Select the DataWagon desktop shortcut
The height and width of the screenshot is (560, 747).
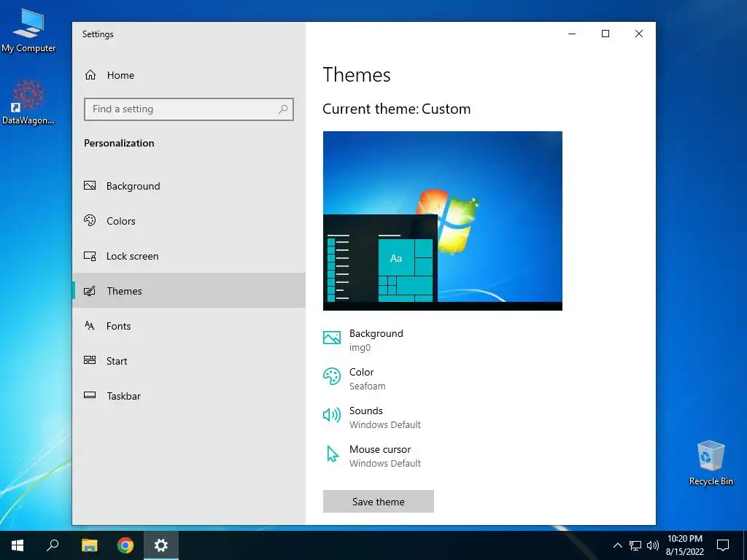28,102
